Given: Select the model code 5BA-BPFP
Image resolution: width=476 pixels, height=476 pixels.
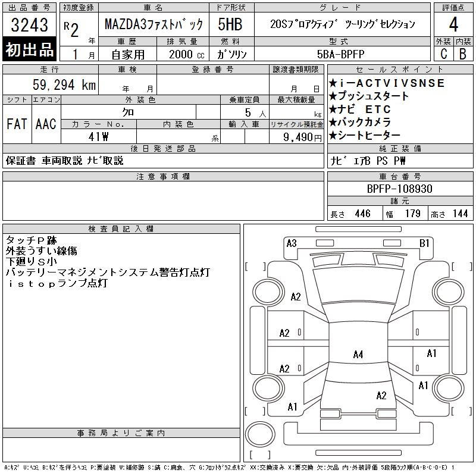Looking at the screenshot, I should point(340,54).
